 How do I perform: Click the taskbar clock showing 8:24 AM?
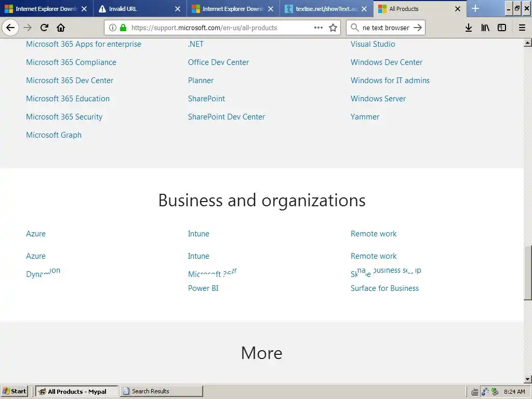pyautogui.click(x=514, y=392)
